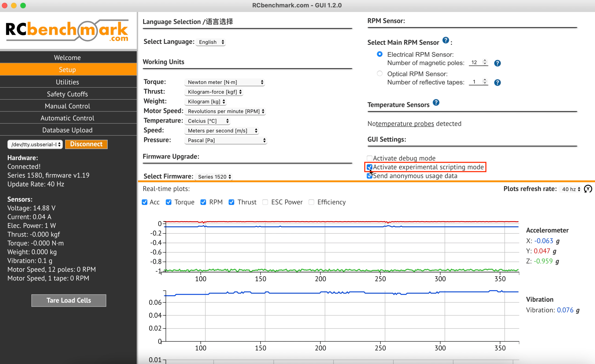Open the Select Firmware dropdown

213,176
